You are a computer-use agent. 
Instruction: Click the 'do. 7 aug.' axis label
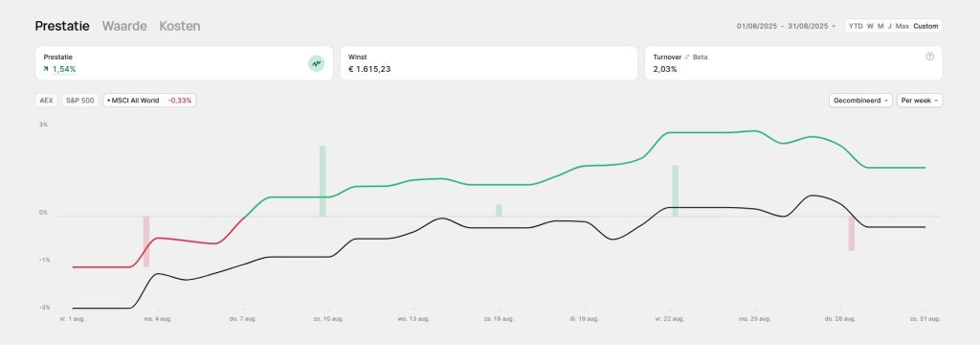[x=242, y=319]
